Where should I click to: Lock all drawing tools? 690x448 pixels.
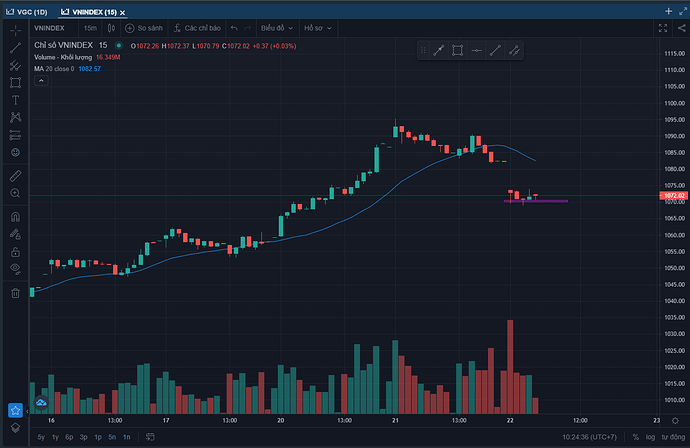pos(15,252)
